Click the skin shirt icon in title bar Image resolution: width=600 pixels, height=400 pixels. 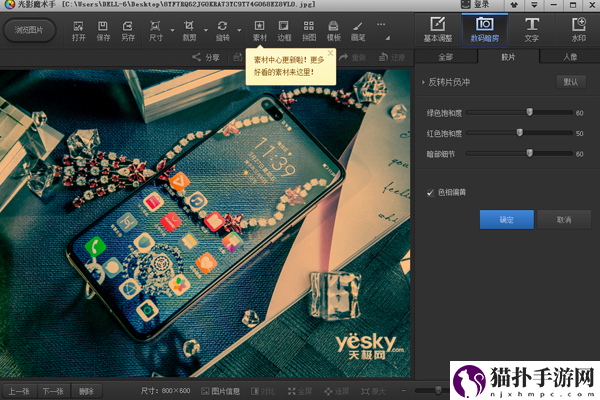(x=514, y=5)
